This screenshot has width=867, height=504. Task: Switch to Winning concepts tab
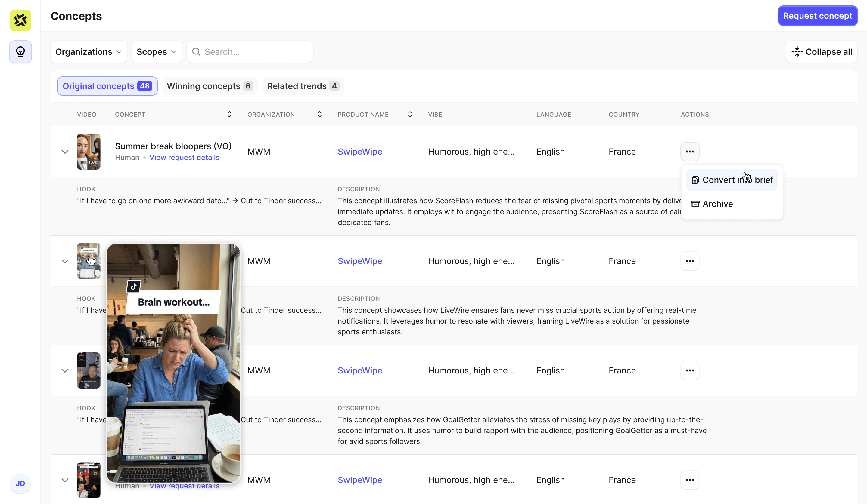point(209,86)
